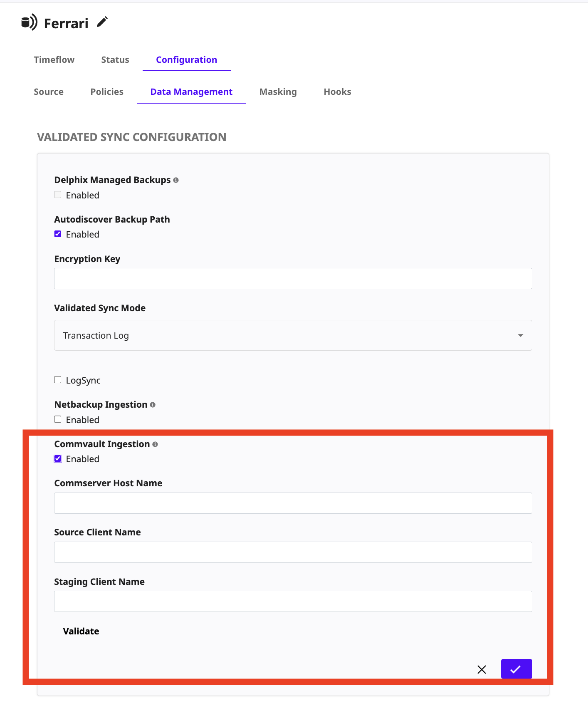Disable Autodiscover Backup Path
The image size is (588, 728).
pyautogui.click(x=57, y=233)
